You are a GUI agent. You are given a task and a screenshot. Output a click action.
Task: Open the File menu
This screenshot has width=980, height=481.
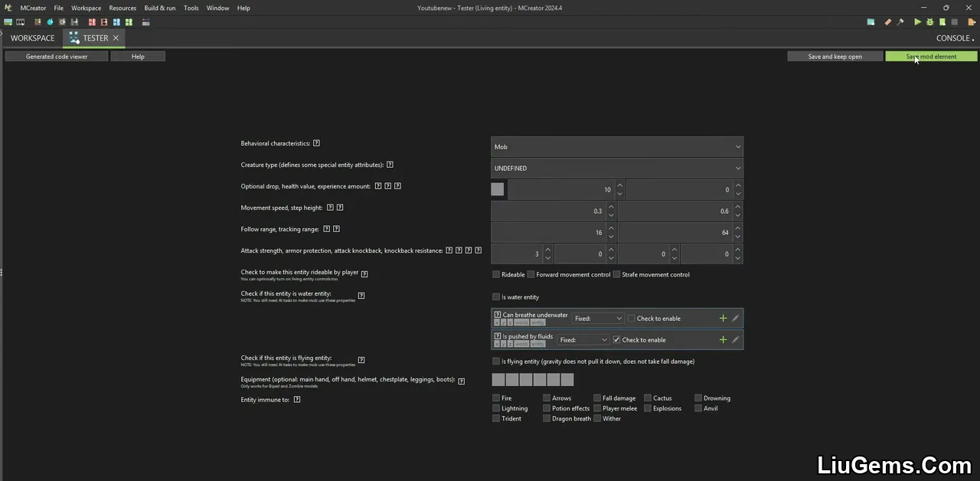click(x=58, y=8)
